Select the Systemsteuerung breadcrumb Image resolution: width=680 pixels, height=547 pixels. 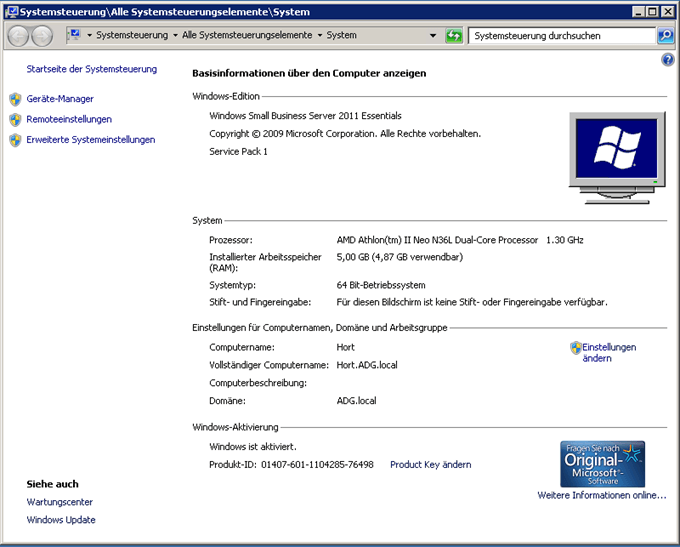pyautogui.click(x=132, y=35)
